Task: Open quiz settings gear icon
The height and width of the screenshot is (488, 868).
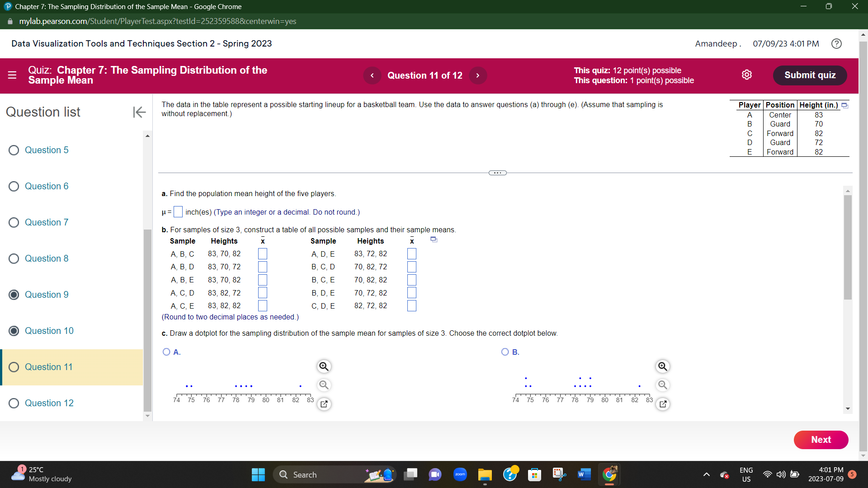Action: coord(747,75)
